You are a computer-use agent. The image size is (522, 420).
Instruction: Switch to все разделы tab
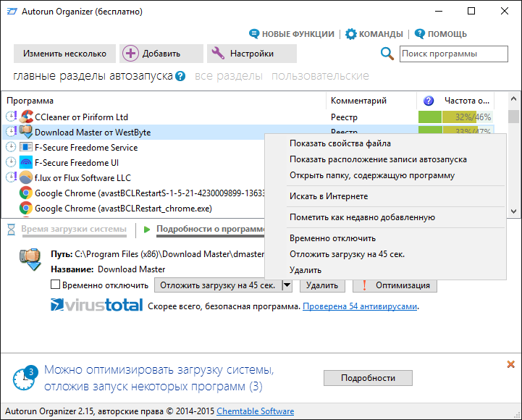228,76
